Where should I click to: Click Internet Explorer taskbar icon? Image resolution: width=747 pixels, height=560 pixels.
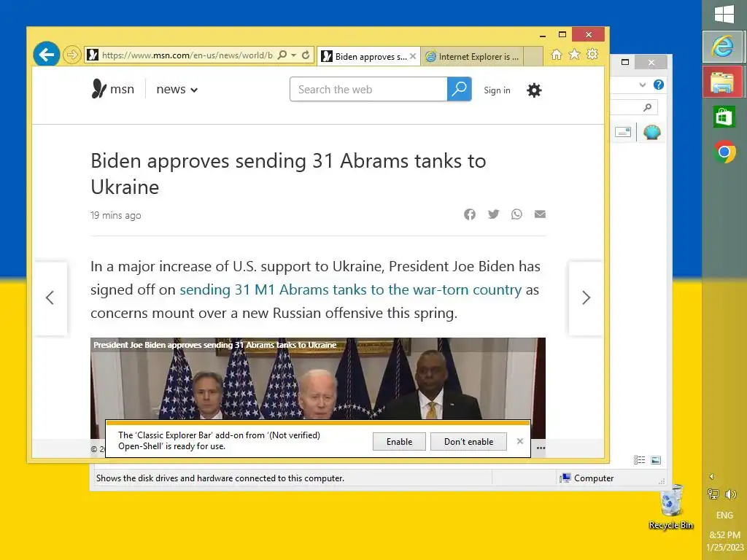coord(723,46)
